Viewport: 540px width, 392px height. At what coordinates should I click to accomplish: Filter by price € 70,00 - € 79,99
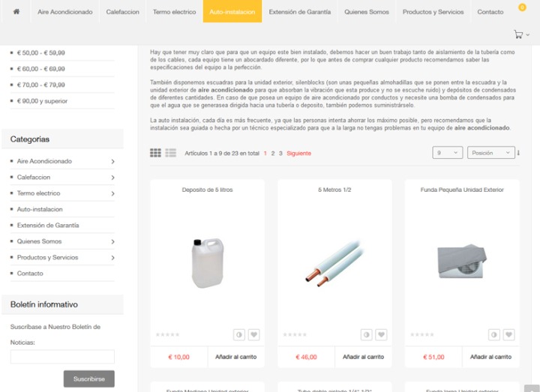click(x=41, y=85)
